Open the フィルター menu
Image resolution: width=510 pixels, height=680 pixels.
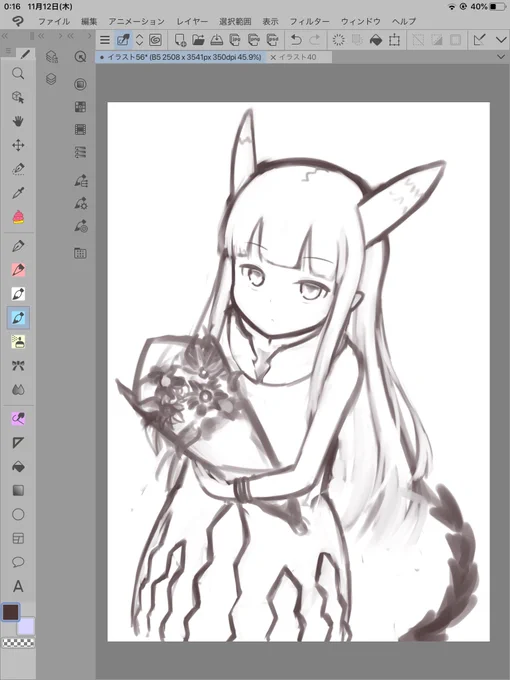[310, 21]
